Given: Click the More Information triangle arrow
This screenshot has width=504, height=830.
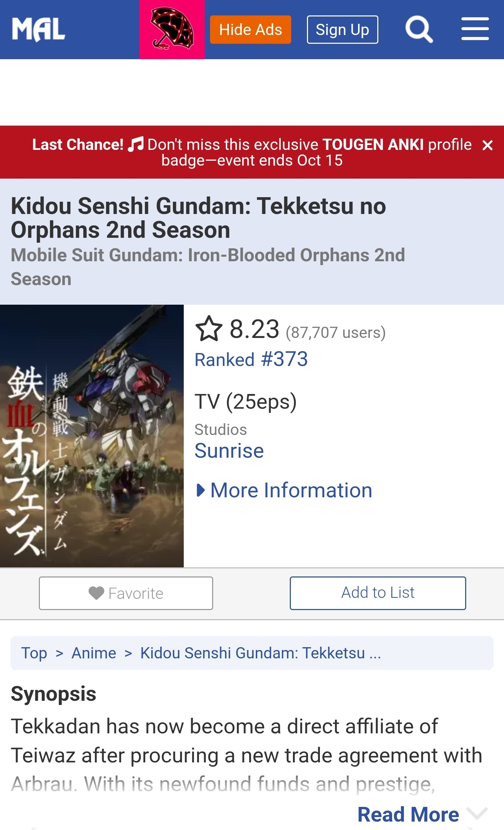Looking at the screenshot, I should (x=201, y=490).
